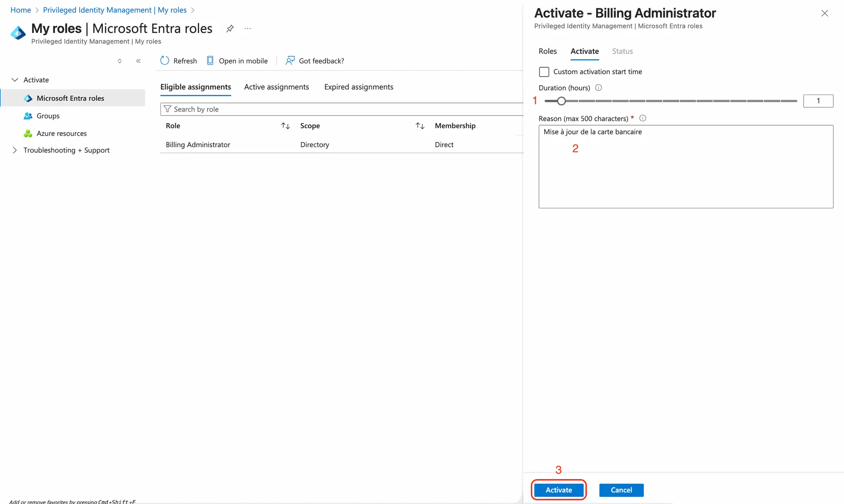Sort table by Role column arrows
Screen dimensions: 844x504
coord(285,126)
